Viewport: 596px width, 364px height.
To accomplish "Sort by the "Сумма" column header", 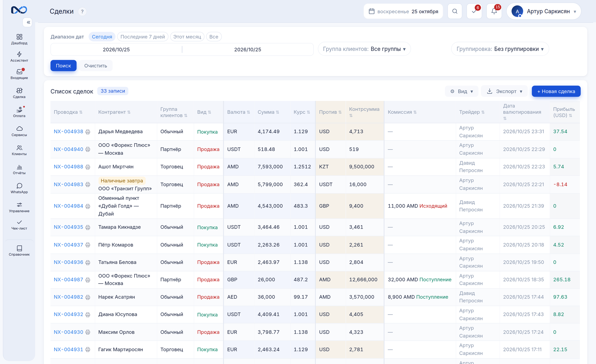I will tap(268, 112).
